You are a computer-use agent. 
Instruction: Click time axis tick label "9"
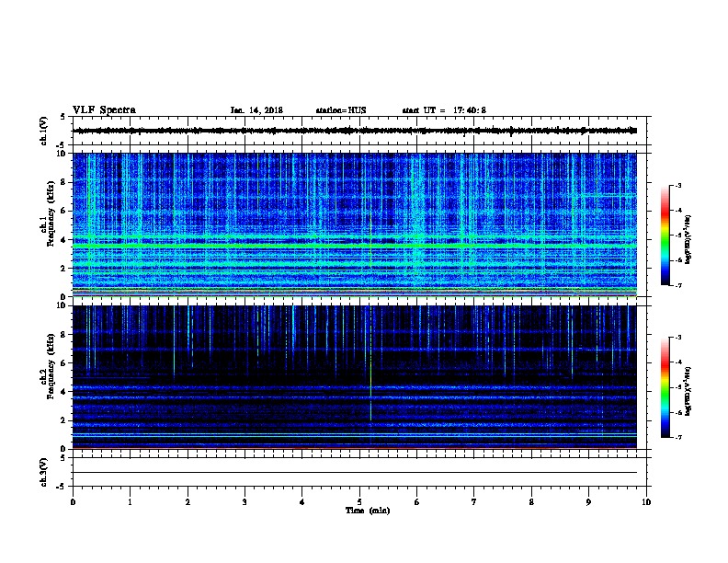(588, 502)
